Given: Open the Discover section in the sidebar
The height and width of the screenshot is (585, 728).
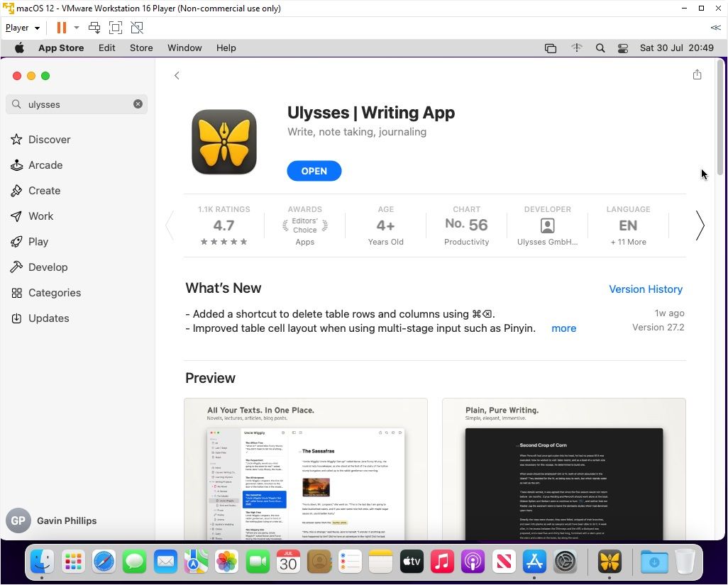Looking at the screenshot, I should pos(49,140).
